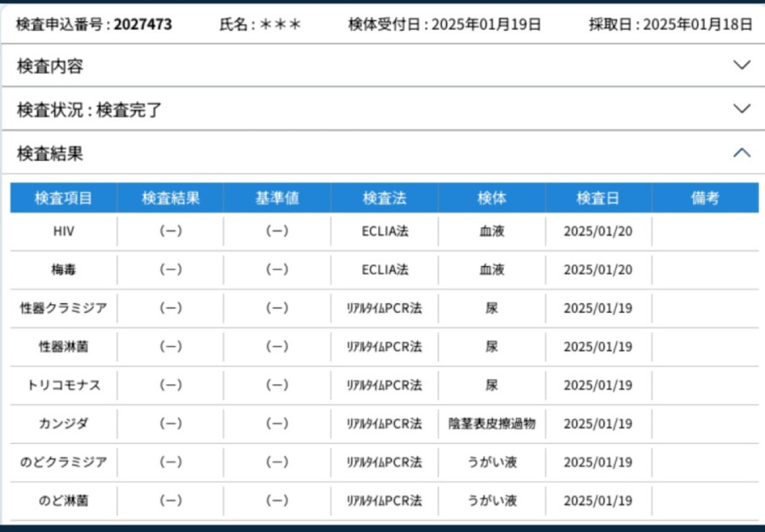Click the 検査法 column header

tap(385, 198)
